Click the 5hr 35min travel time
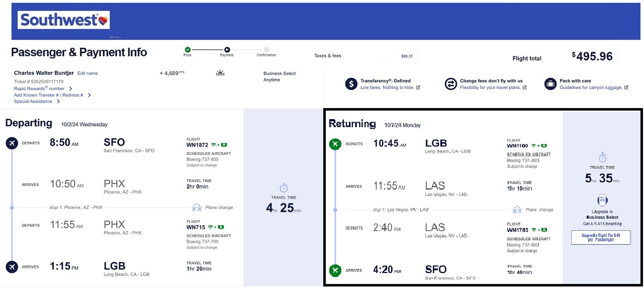The image size is (644, 288). click(602, 178)
